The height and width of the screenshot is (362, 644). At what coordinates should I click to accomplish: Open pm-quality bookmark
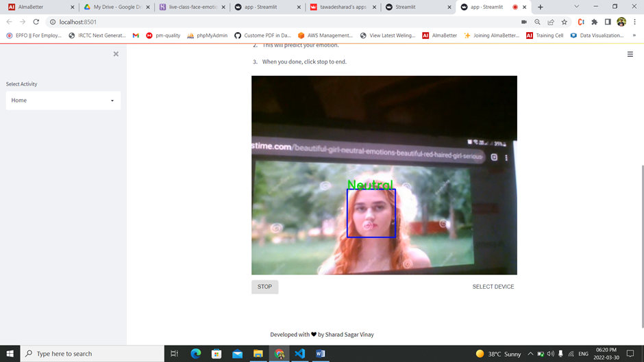pos(163,36)
